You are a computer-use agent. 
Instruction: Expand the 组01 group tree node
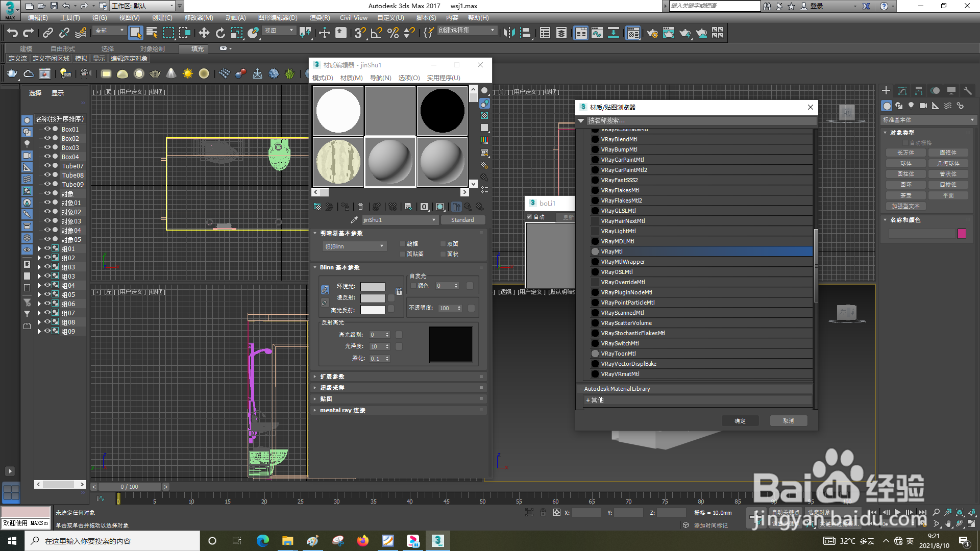(x=39, y=249)
